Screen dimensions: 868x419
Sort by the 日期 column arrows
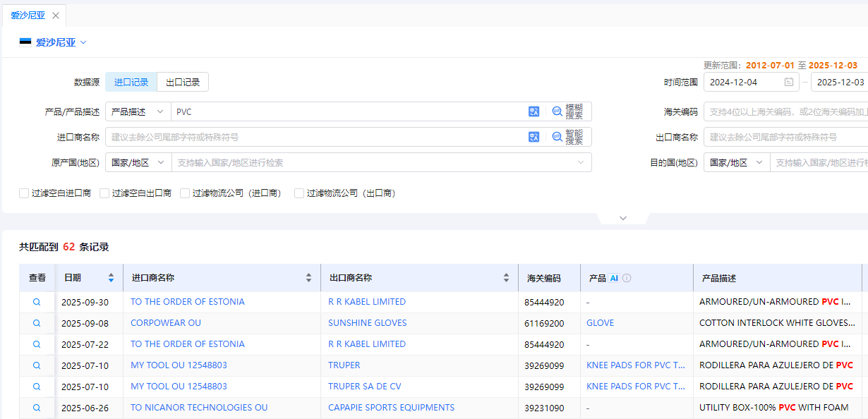[x=111, y=278]
